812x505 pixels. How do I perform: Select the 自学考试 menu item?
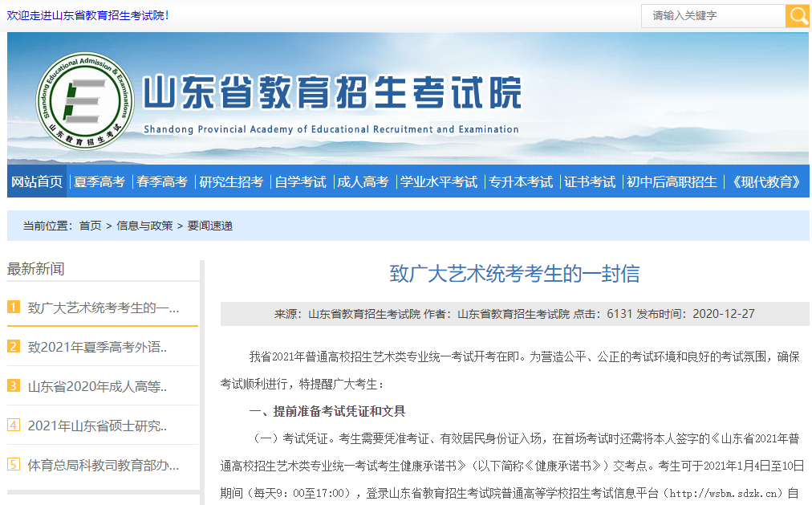tap(300, 181)
